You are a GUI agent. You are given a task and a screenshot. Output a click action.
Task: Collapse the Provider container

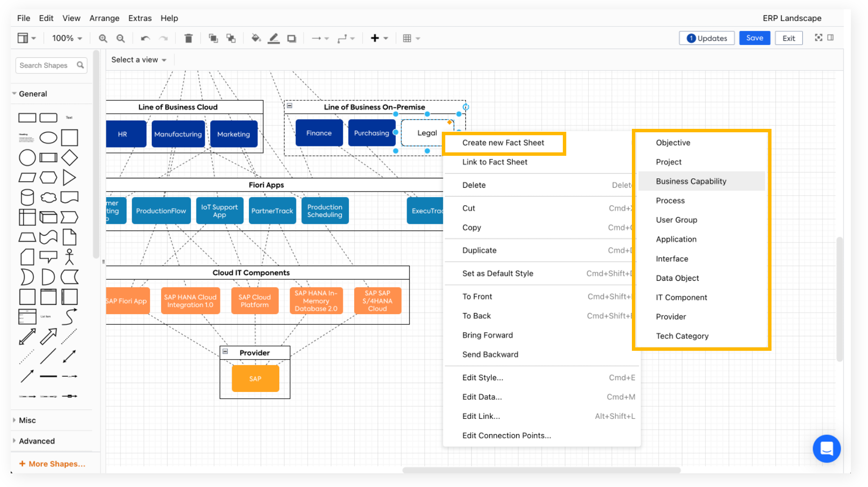(225, 352)
